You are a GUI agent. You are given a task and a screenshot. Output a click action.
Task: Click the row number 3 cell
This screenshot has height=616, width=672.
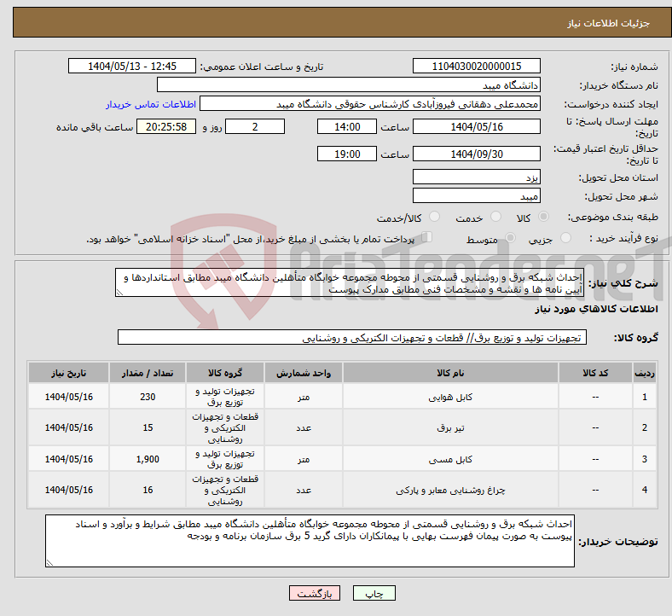click(644, 459)
